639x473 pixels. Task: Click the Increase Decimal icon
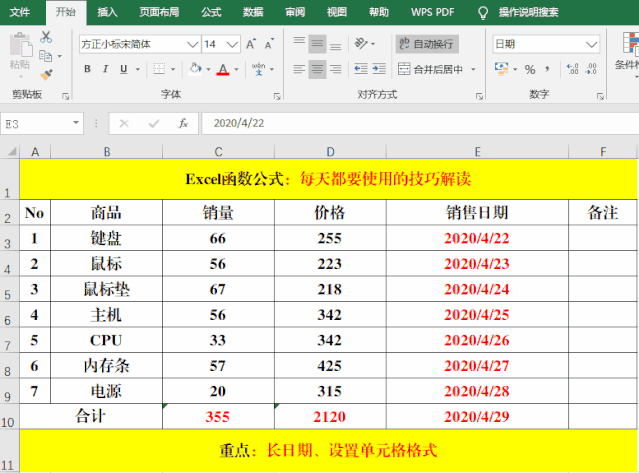pyautogui.click(x=573, y=69)
